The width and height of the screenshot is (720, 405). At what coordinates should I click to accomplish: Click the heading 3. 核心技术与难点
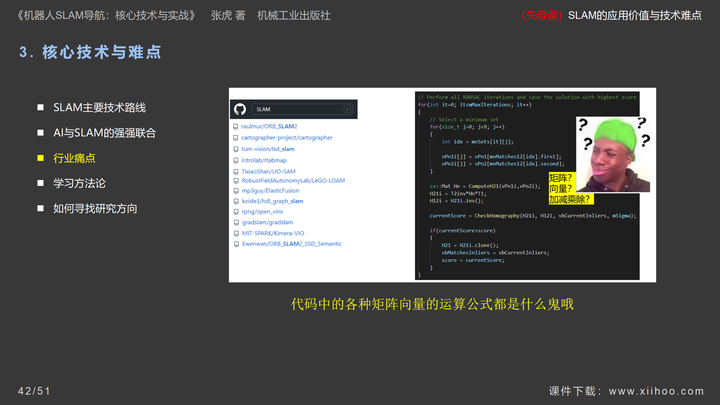[90, 52]
